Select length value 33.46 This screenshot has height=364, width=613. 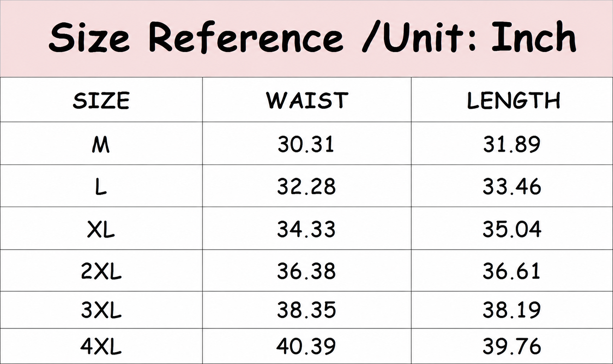[512, 187]
